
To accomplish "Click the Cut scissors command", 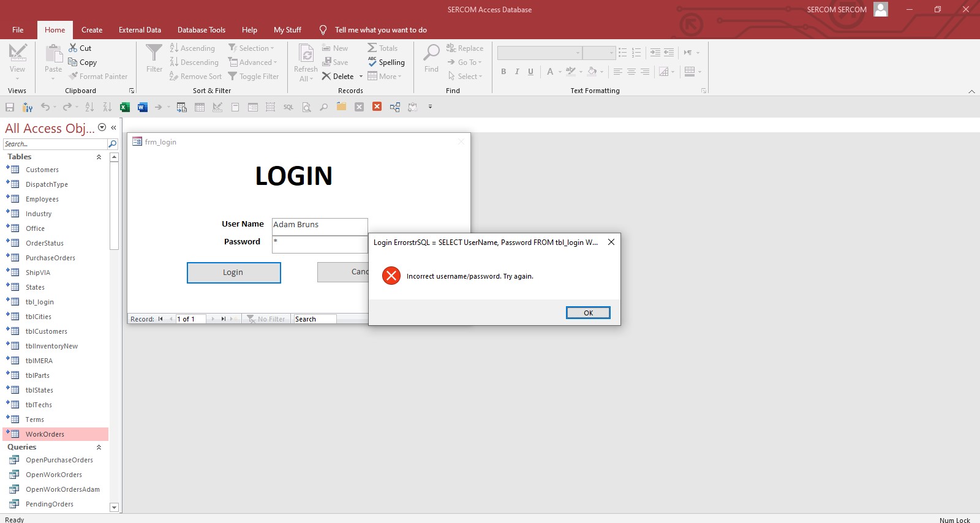I will pos(80,48).
